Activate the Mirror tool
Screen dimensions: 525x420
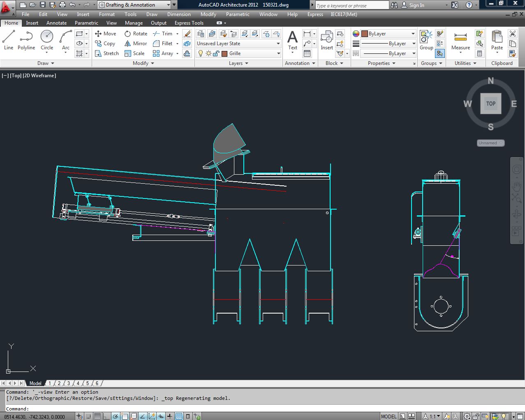coord(136,44)
